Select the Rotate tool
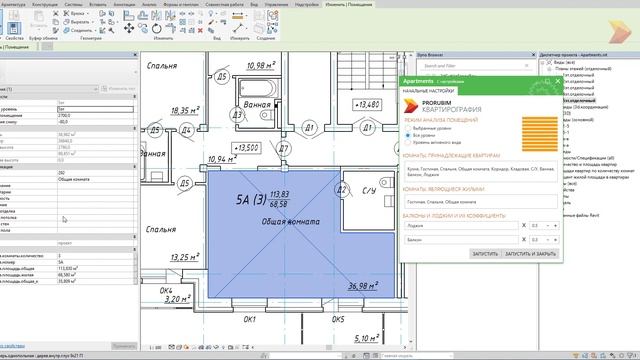Screen dimensions: 640x360 click(156, 28)
